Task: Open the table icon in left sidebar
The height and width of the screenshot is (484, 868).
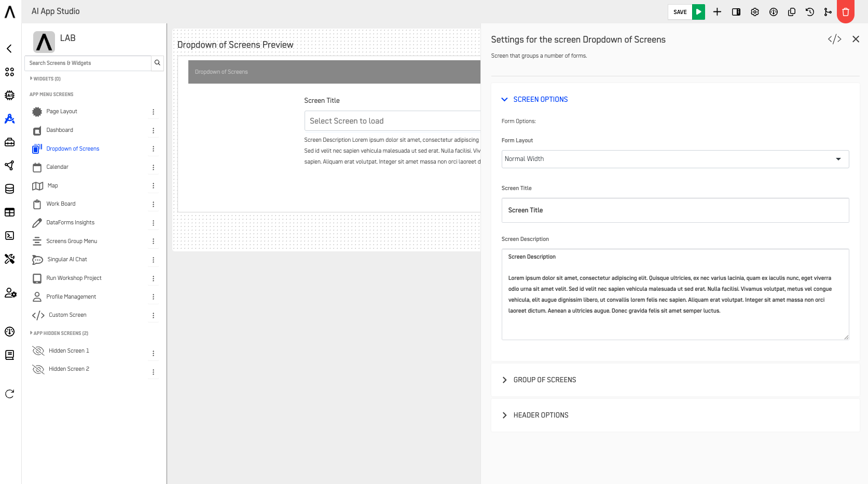Action: [9, 212]
